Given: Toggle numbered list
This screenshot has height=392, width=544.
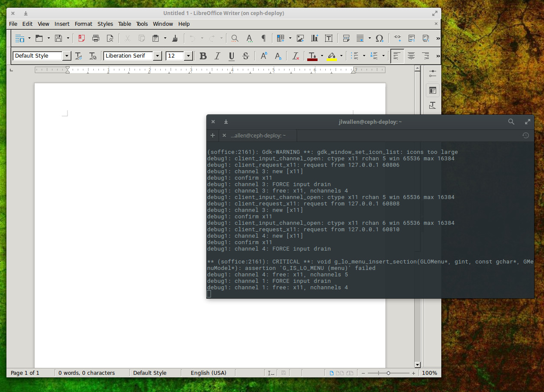Looking at the screenshot, I should click(374, 56).
